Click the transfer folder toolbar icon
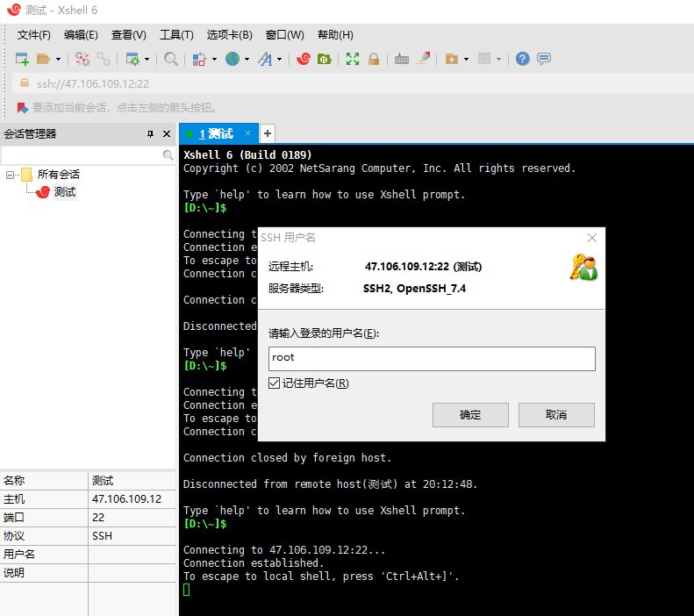Screen dimensions: 694x616 (x=452, y=59)
